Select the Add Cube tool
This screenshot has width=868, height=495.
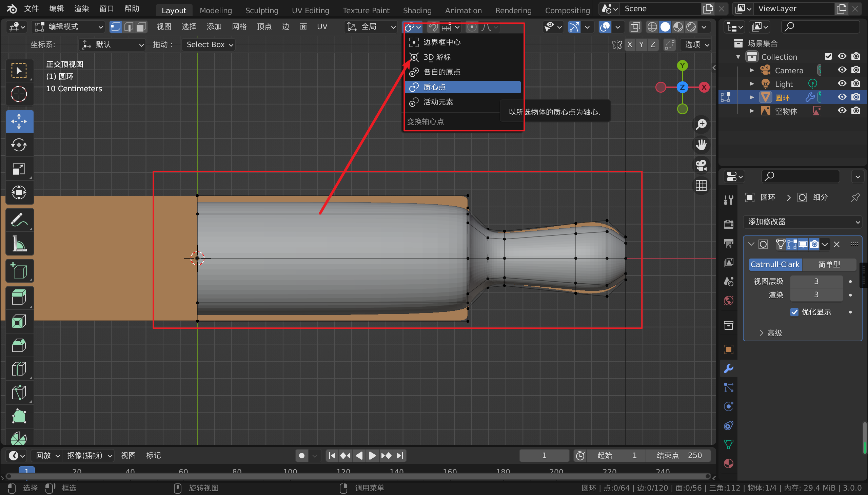19,271
